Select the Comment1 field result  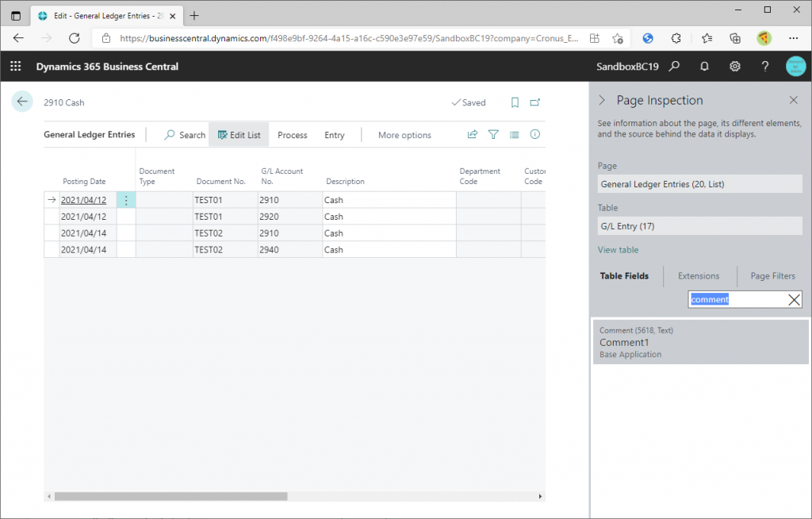701,342
